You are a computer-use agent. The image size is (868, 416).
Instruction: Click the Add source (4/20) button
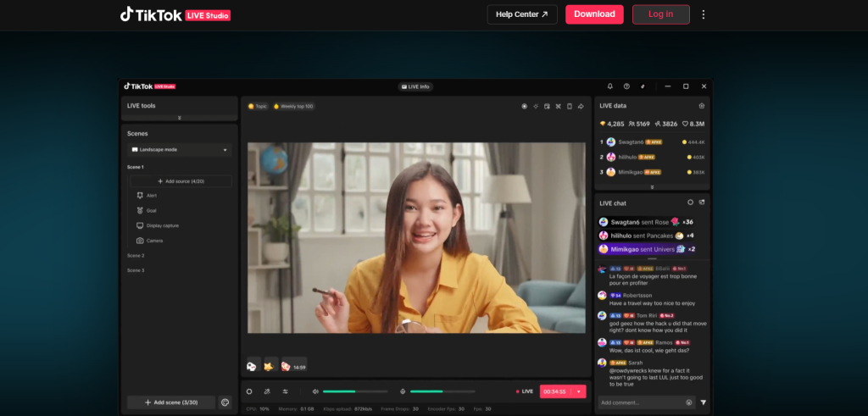pos(179,181)
